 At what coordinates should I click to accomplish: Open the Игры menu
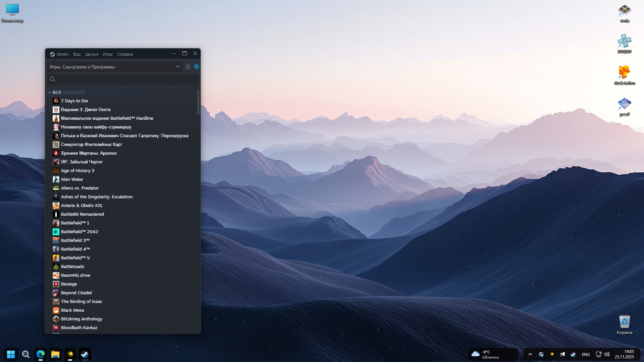pos(108,54)
